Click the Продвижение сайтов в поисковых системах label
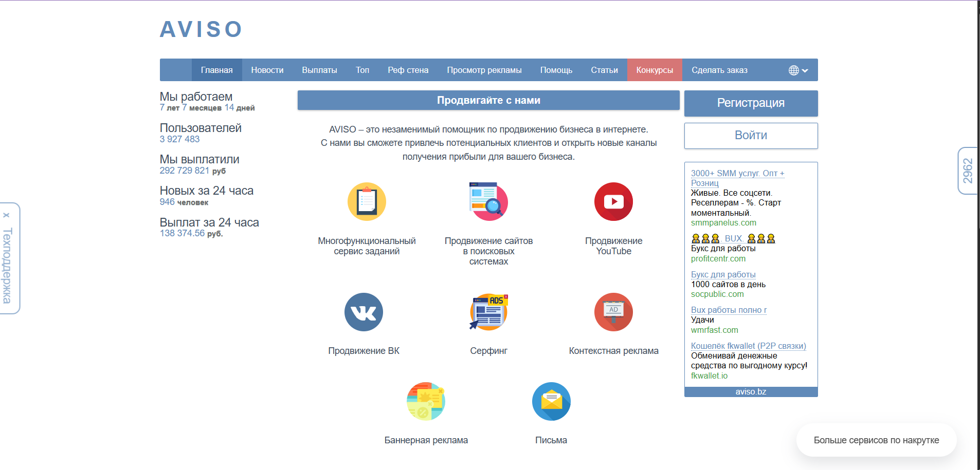980x470 pixels. (488, 251)
